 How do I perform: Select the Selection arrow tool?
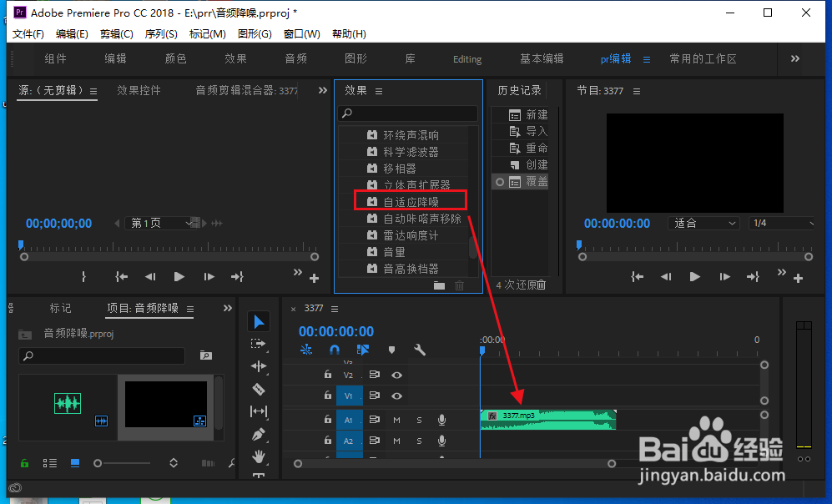pos(259,321)
